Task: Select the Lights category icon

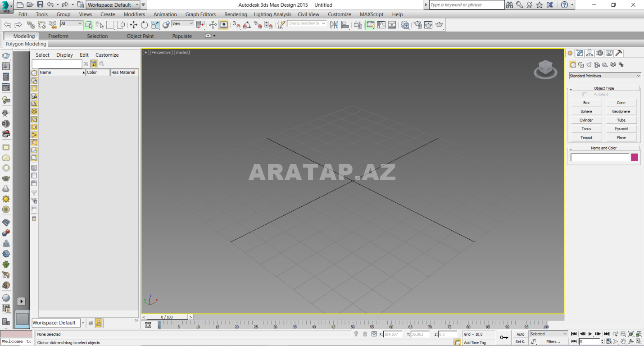Action: pos(589,65)
